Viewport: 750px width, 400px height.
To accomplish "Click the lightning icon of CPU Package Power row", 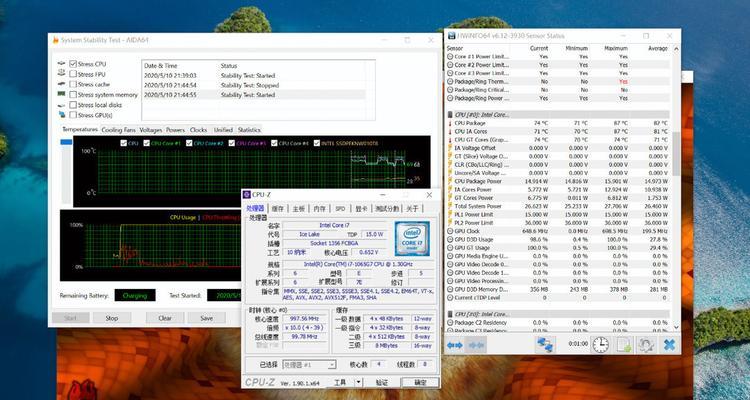I will click(450, 181).
